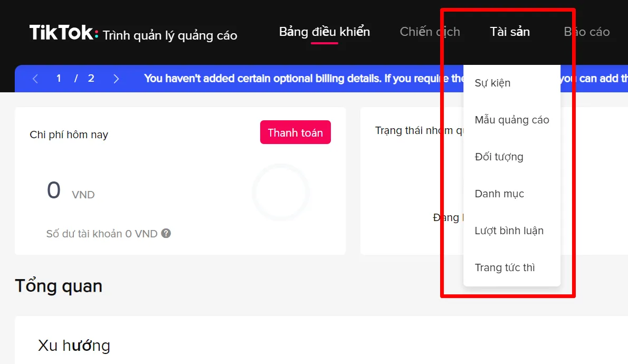Click the Chi phí hôm nay label
The height and width of the screenshot is (364, 628).
point(69,135)
